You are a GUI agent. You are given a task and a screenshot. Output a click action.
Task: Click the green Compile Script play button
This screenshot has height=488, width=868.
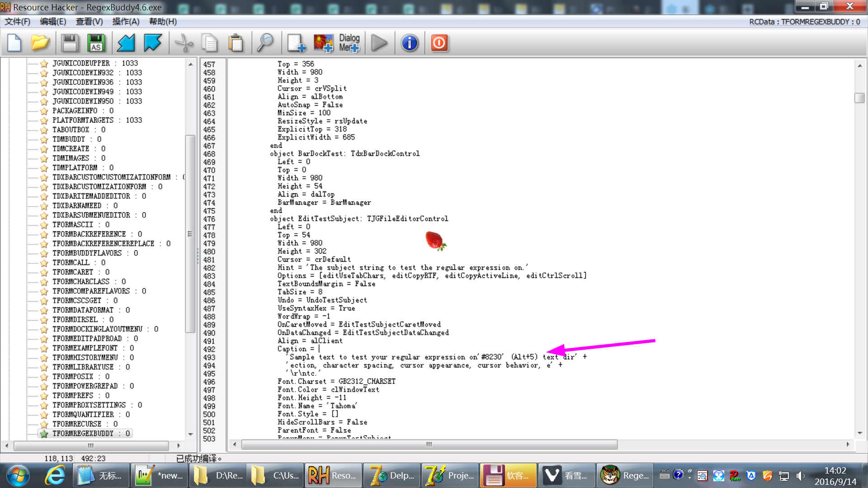(379, 43)
